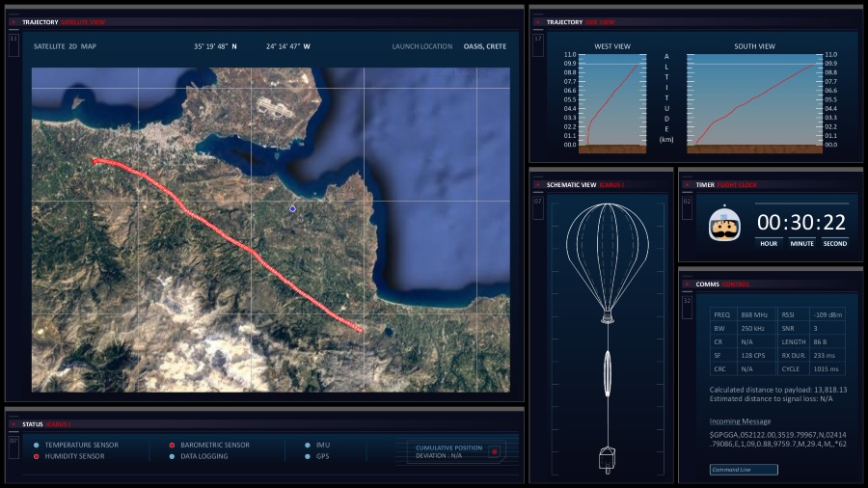Click panel number 11 box in Satellite View
This screenshot has height=488, width=868.
point(14,44)
